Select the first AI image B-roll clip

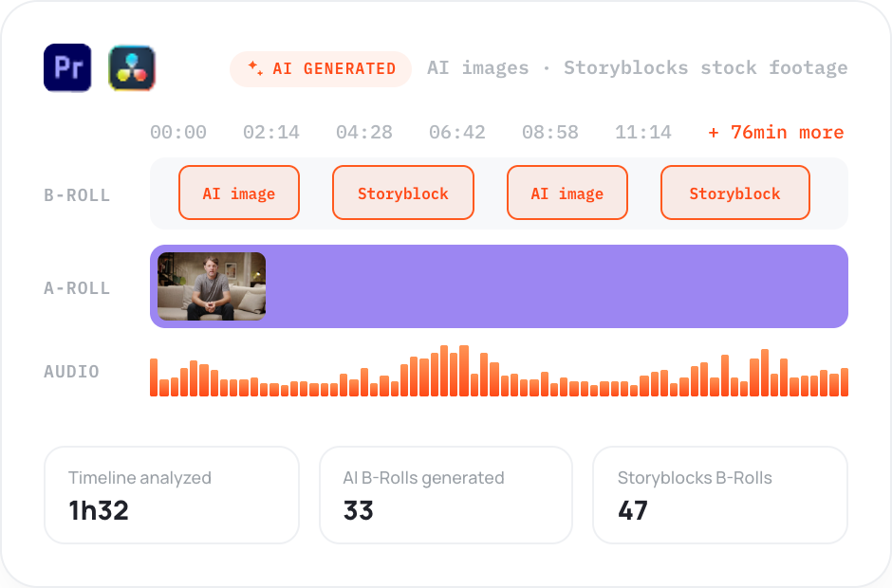(239, 193)
